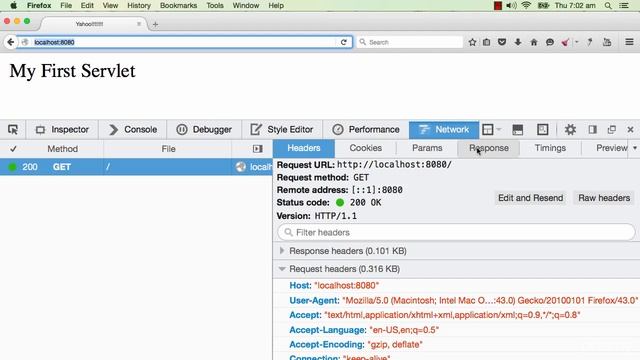Image resolution: width=640 pixels, height=360 pixels.
Task: Click the split console toggle icon
Action: [x=518, y=130]
